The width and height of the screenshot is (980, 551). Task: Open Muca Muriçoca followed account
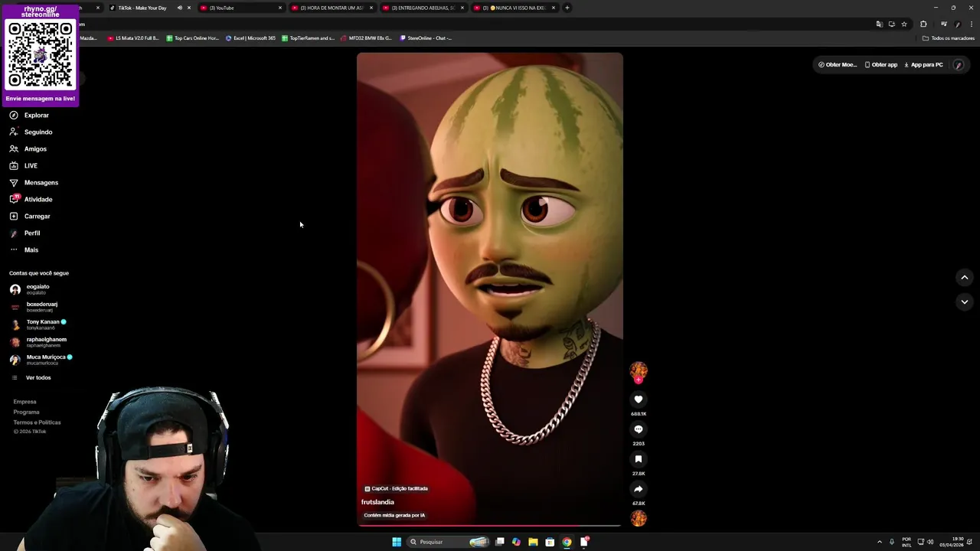[41, 360]
